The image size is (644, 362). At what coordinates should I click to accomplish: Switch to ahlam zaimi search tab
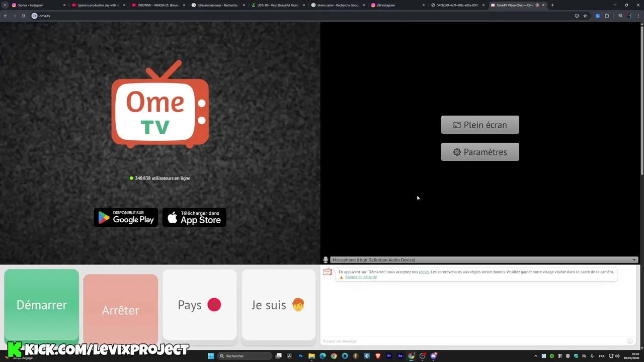tap(337, 5)
